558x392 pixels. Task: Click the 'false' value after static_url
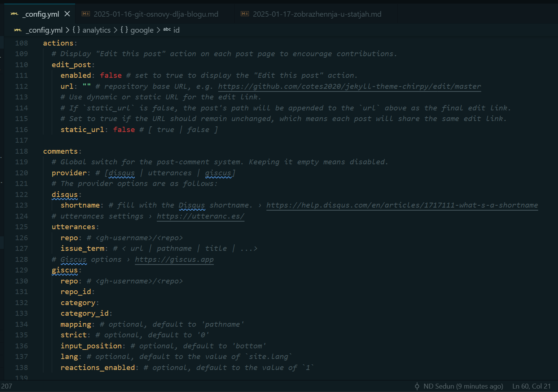pos(124,130)
